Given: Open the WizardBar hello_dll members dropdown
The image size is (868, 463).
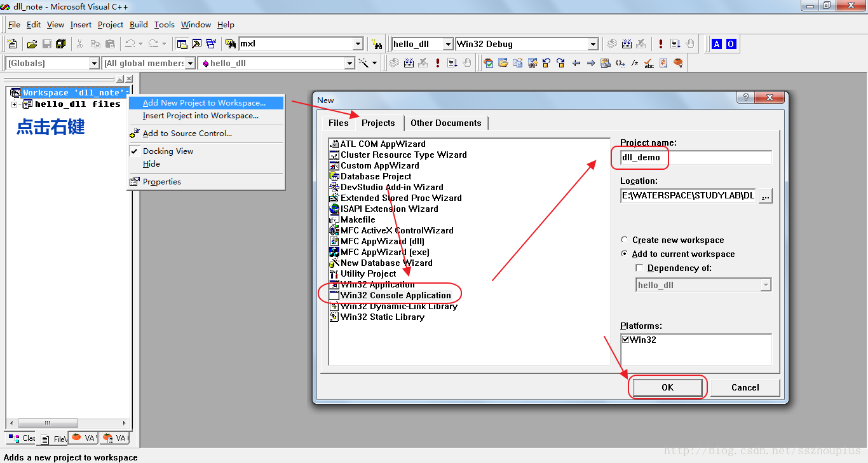Looking at the screenshot, I should point(349,63).
